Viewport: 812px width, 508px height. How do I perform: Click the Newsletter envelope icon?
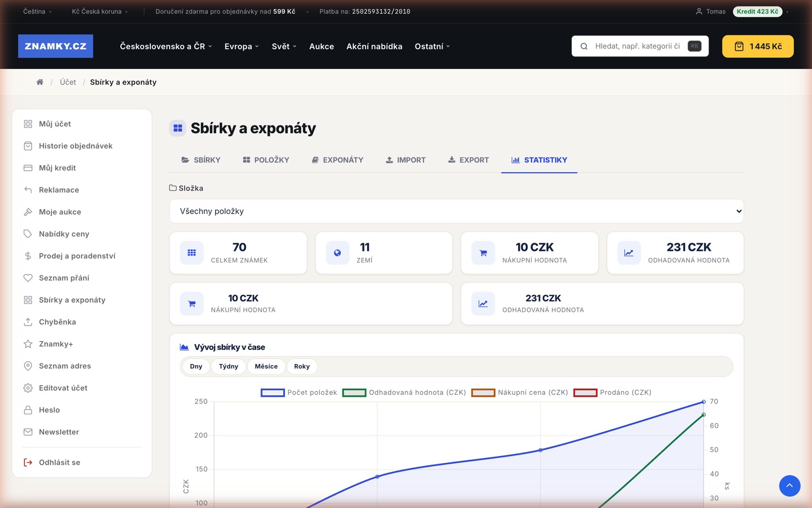tap(28, 432)
